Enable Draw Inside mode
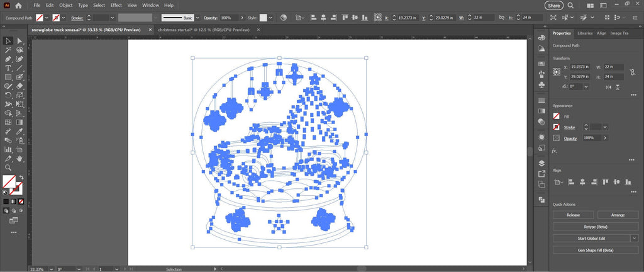Viewport: 644px width, 272px height. [x=21, y=210]
